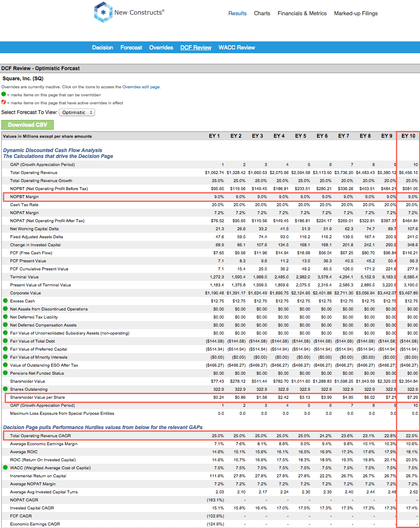Follow the Overrides edit page link
The height and width of the screenshot is (528, 420).
(x=141, y=87)
